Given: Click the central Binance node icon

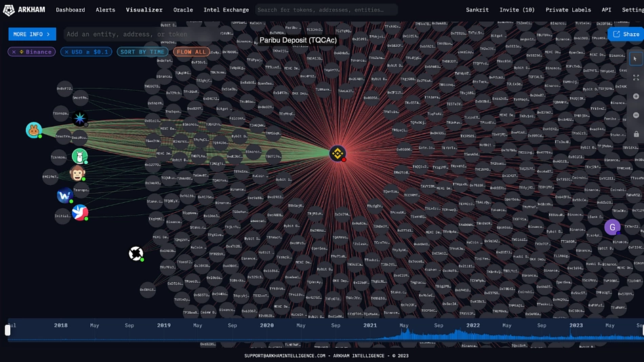Looking at the screenshot, I should coord(338,153).
